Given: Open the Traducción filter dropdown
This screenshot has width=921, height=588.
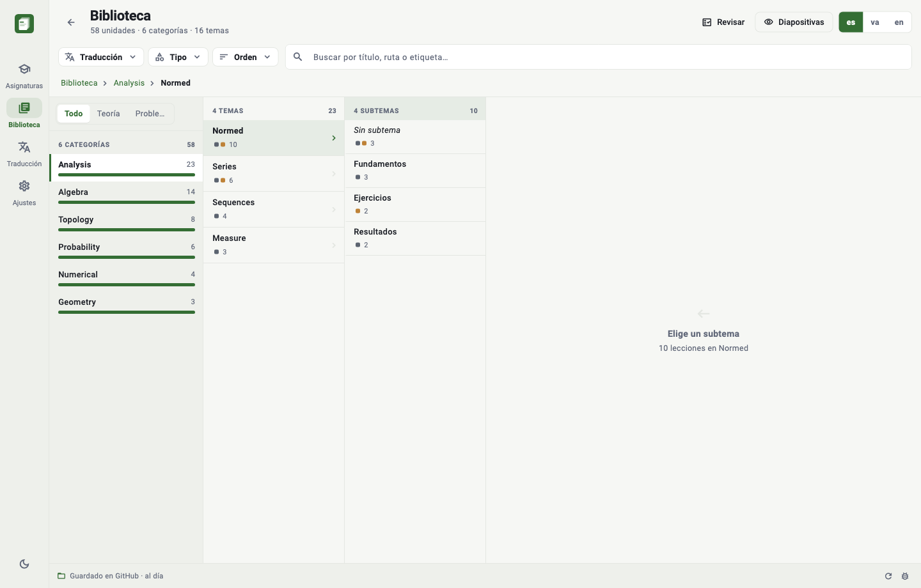Looking at the screenshot, I should click(101, 57).
